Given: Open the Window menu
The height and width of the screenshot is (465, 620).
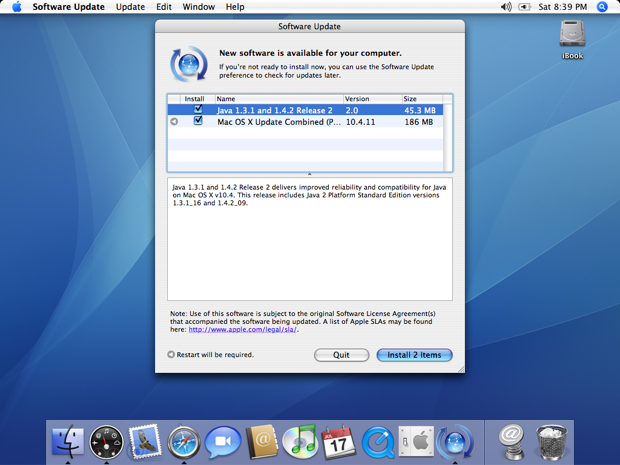Looking at the screenshot, I should (198, 7).
